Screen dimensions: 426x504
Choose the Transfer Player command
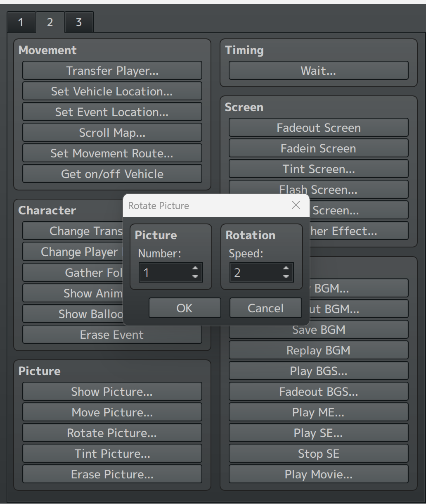[x=112, y=71]
